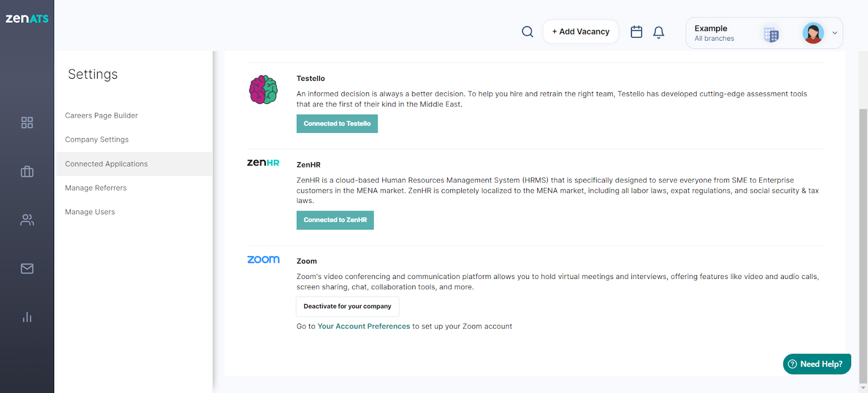Open Manage Users menu item
Screen dimensions: 868x393
90,212
